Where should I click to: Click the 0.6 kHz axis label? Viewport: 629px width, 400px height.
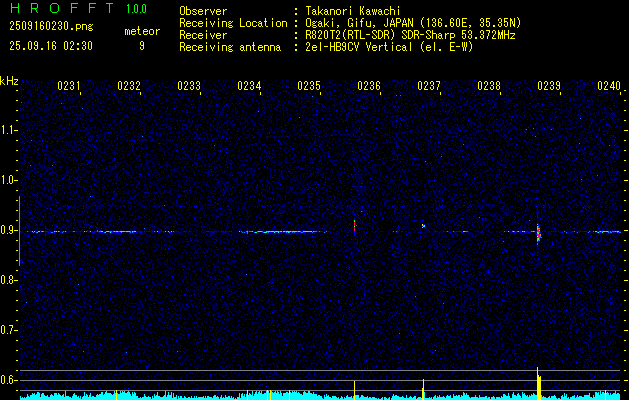click(9, 380)
